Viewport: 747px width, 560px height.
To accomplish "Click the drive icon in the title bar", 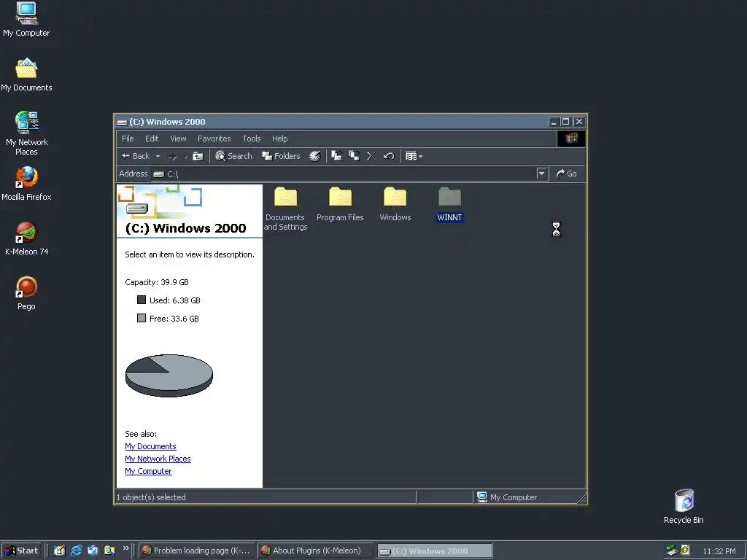I will click(x=123, y=122).
